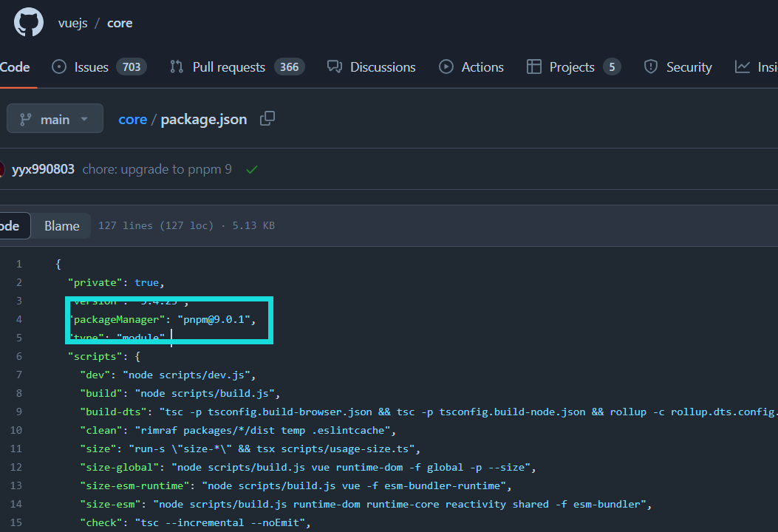Switch to Blame view
This screenshot has height=532, width=778.
pos(61,226)
